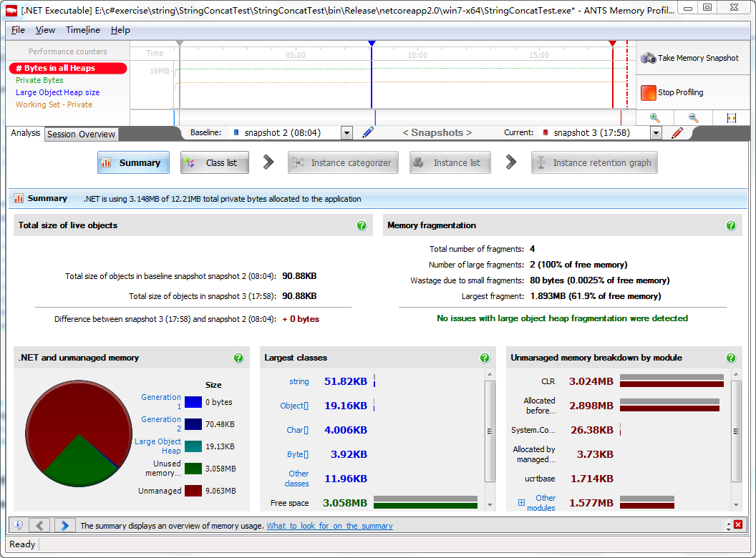Open 'What to look for on the summary' link

pos(330,526)
